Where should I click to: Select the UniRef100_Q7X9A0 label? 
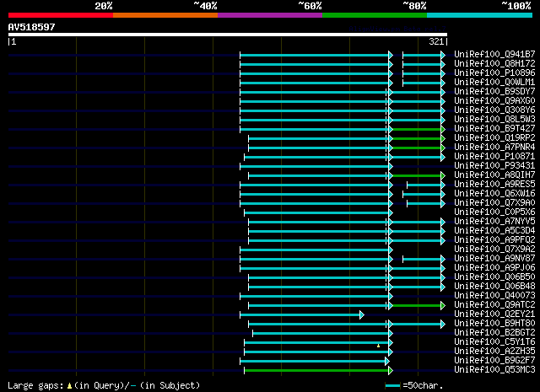(494, 202)
